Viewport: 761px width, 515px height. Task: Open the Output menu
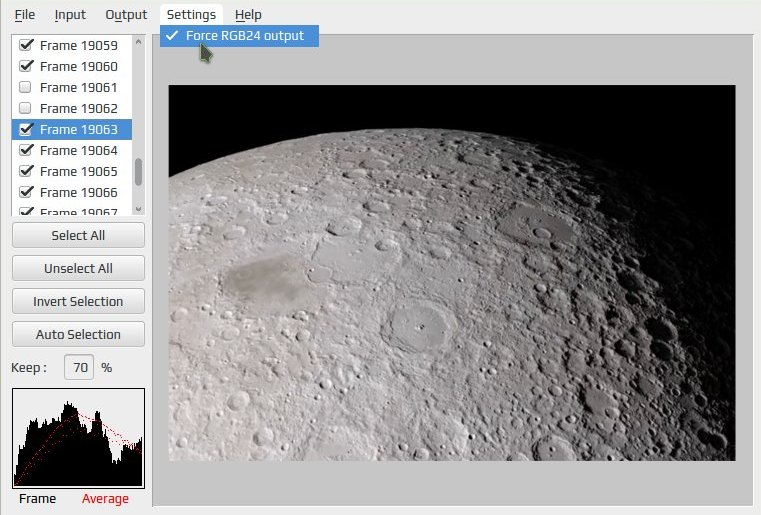pyautogui.click(x=126, y=15)
